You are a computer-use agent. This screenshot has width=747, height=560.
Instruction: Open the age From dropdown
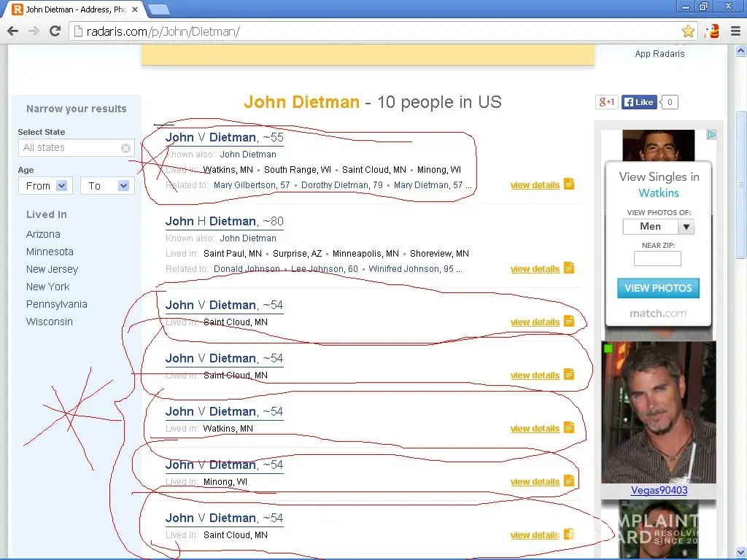(45, 186)
